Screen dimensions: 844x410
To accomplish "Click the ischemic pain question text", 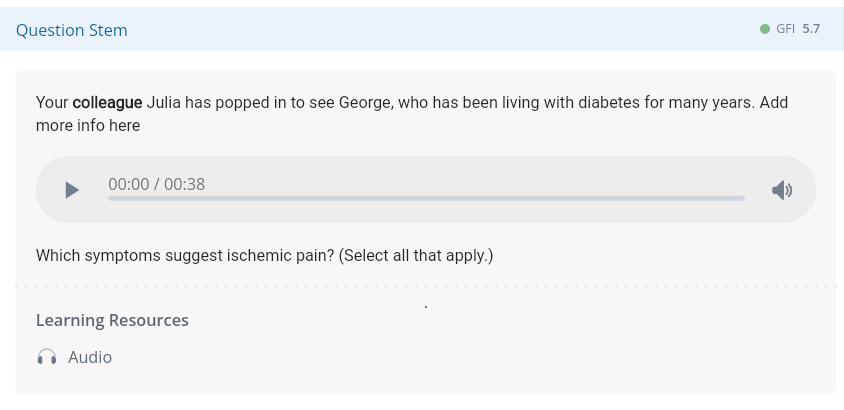I will coord(185,255).
